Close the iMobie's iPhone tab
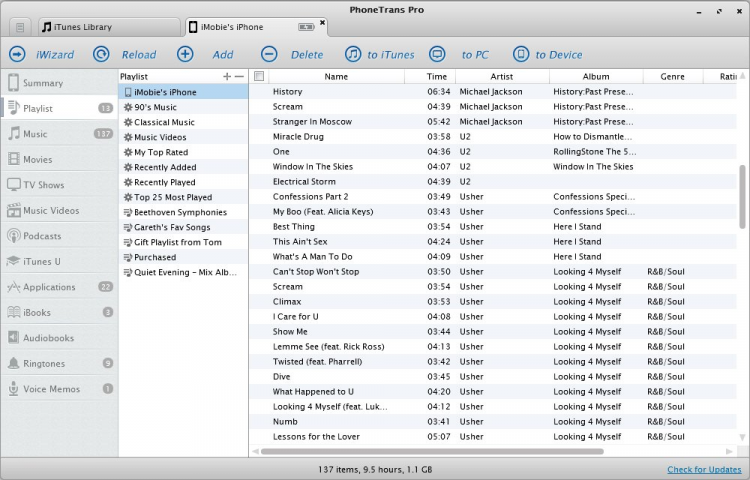The width and height of the screenshot is (750, 480). pos(322,22)
